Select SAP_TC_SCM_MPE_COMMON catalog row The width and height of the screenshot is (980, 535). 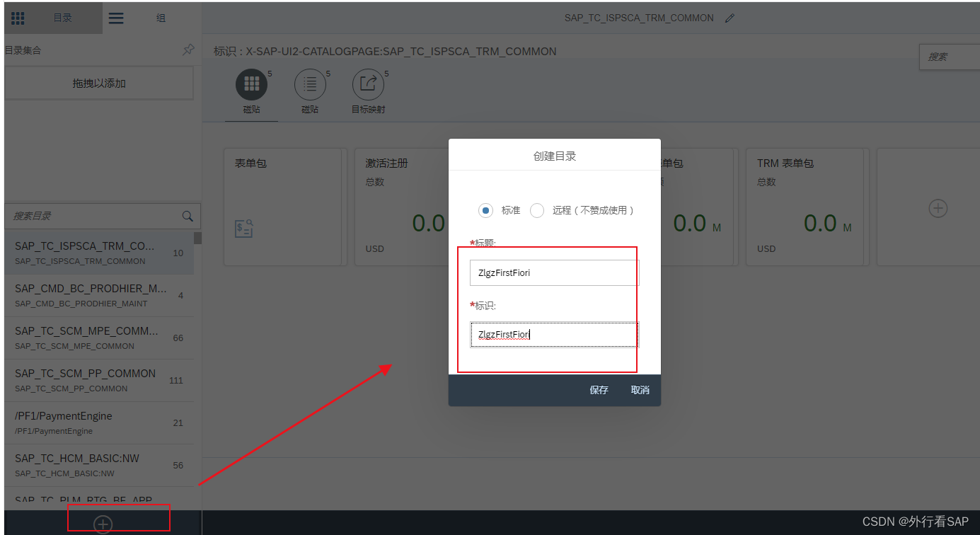coord(99,338)
